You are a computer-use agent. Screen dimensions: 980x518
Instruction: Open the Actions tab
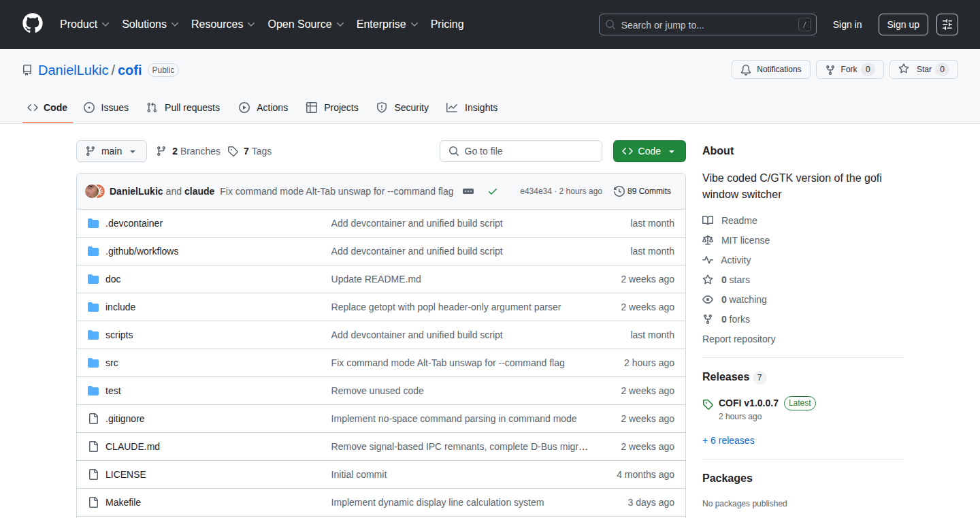263,108
